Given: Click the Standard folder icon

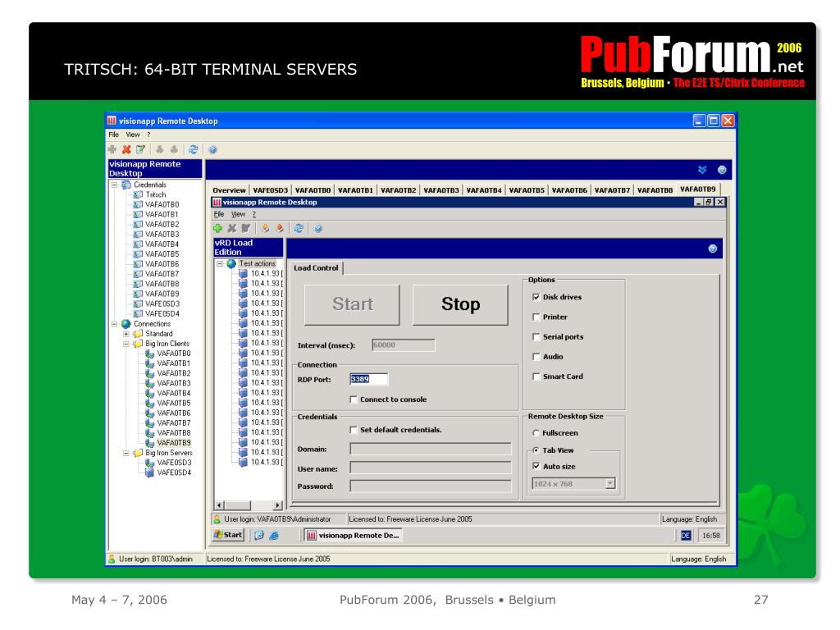Looking at the screenshot, I should (x=138, y=334).
